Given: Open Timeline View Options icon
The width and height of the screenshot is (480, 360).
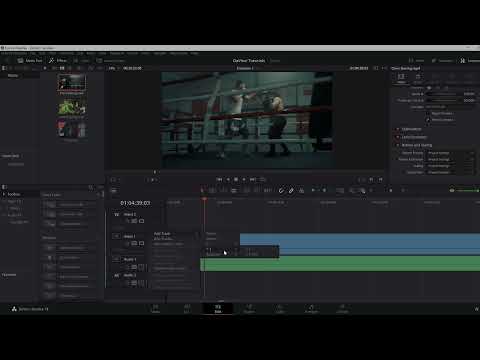Looking at the screenshot, I should coord(114,191).
